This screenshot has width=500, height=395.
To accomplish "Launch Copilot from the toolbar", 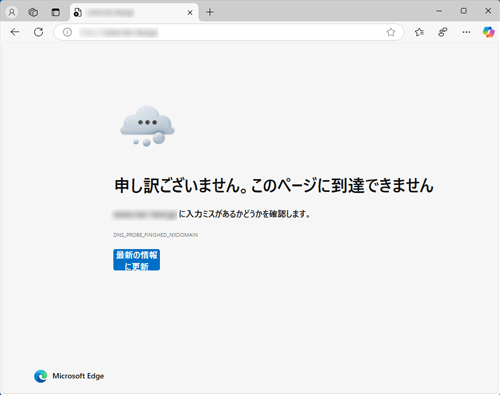I will [489, 32].
